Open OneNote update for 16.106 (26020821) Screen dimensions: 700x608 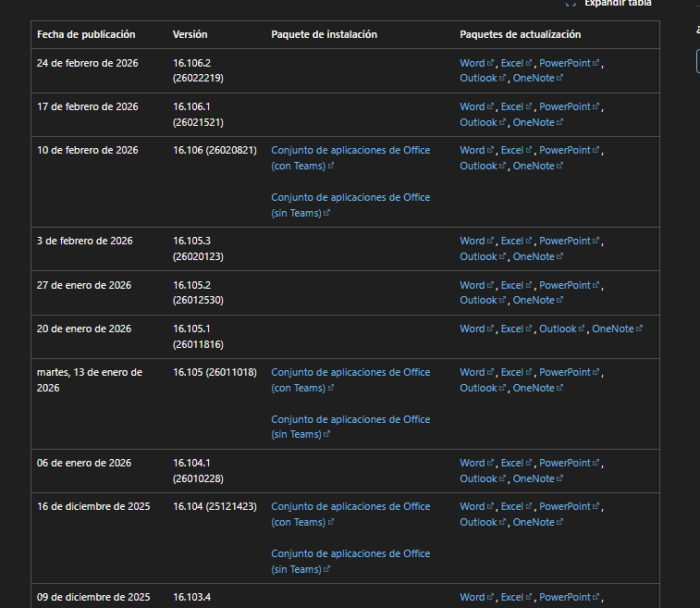click(538, 166)
